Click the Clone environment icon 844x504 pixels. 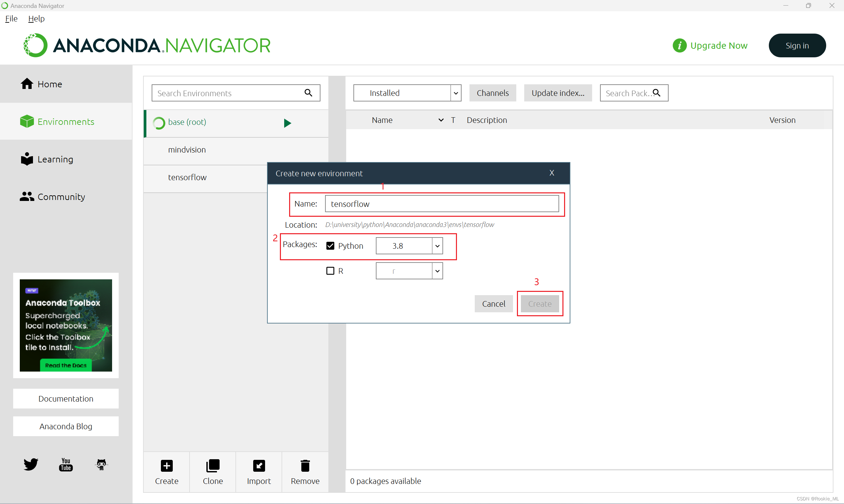pos(213,465)
